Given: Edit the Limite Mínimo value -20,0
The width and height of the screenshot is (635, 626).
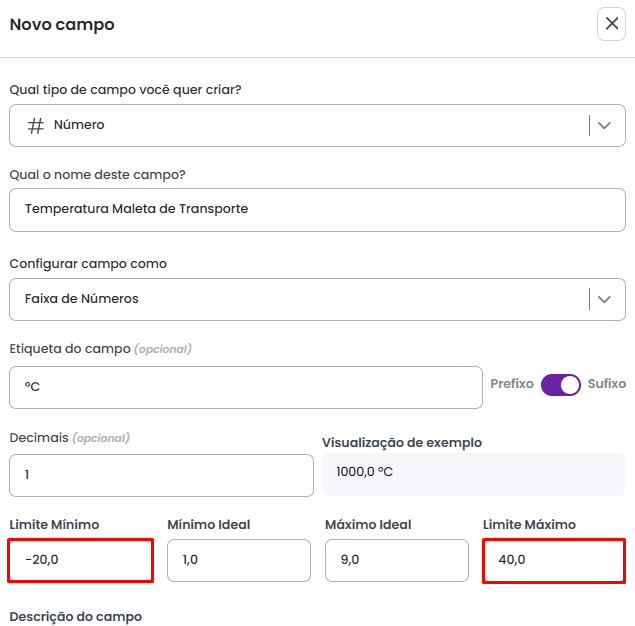Looking at the screenshot, I should coord(80,561).
